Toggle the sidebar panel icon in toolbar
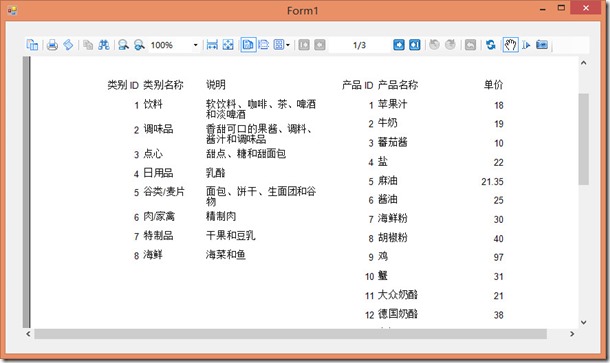Screen dimensions: 610x363 [32, 45]
